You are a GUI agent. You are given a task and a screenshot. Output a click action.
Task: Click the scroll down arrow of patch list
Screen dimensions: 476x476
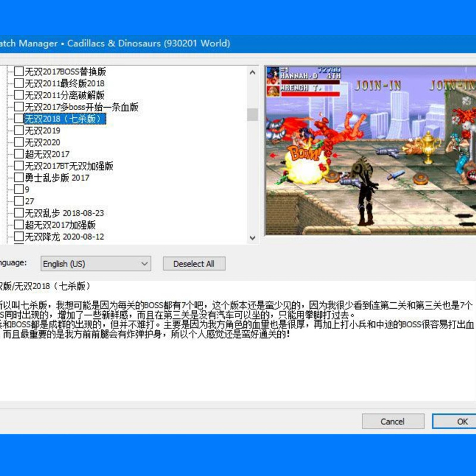252,238
